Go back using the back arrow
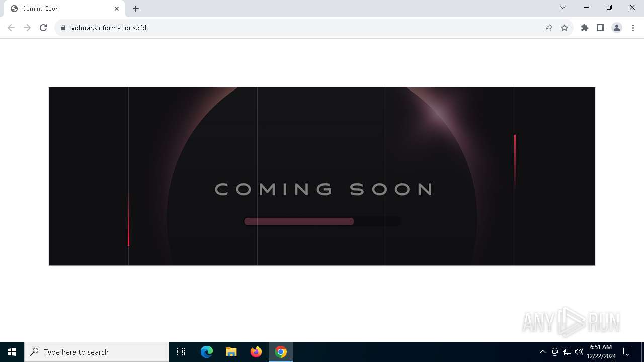The image size is (644, 362). 11,28
